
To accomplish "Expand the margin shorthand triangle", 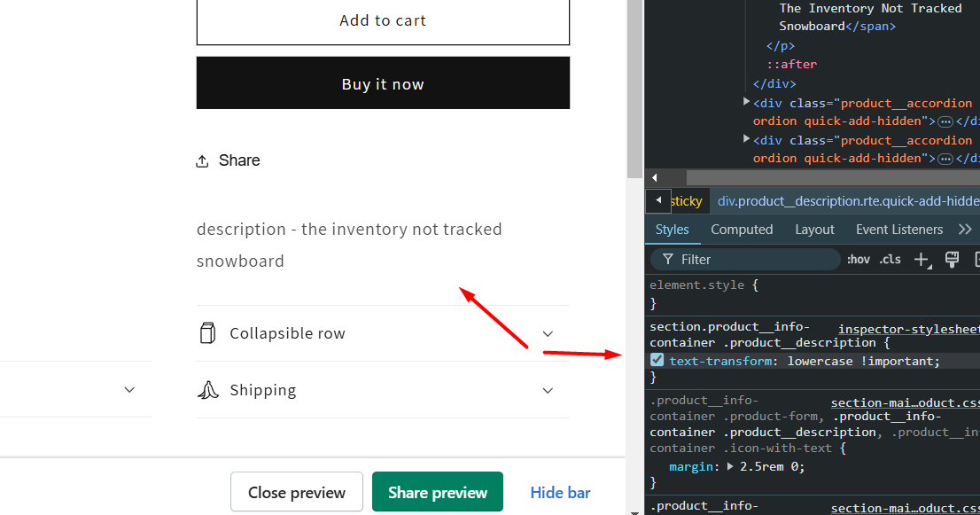I will coord(729,466).
